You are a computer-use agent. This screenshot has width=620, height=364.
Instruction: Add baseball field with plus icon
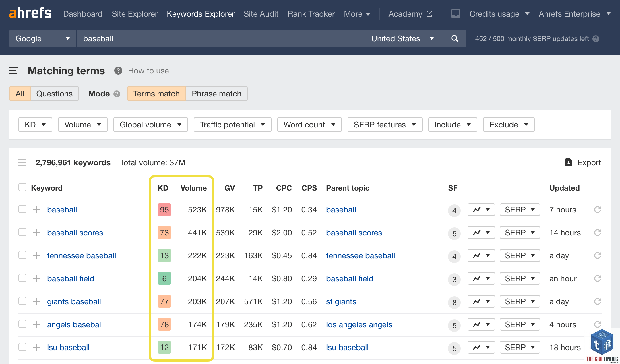[x=36, y=278]
